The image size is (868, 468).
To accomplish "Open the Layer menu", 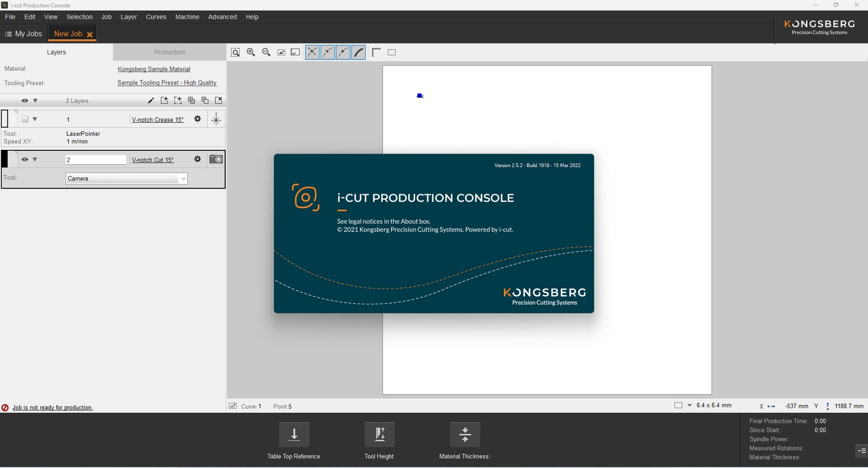I will point(129,17).
